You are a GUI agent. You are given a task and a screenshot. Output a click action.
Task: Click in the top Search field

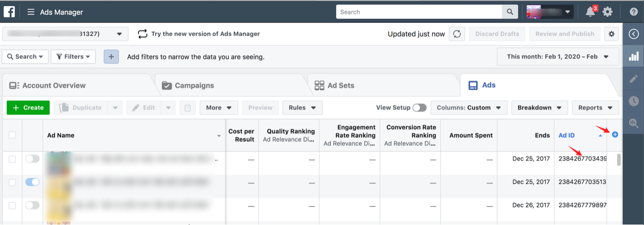click(419, 12)
